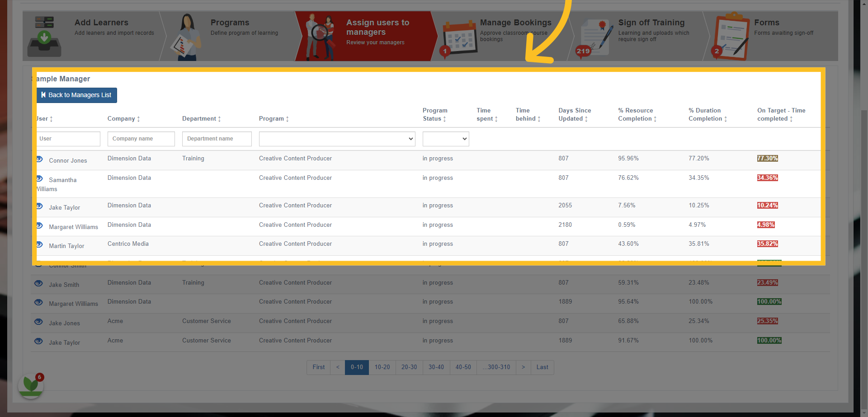Screen dimensions: 868x417
Task: Click the 77.30% on-target badge
Action: click(768, 159)
